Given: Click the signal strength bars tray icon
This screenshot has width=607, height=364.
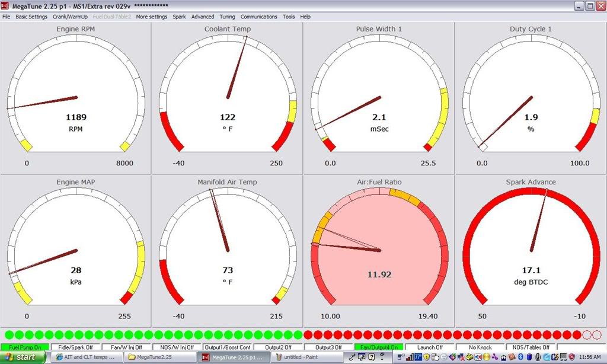Looking at the screenshot, I should [x=410, y=357].
